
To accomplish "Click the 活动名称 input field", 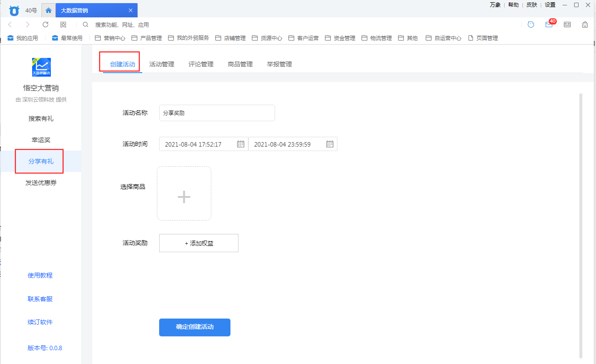I will (x=217, y=113).
